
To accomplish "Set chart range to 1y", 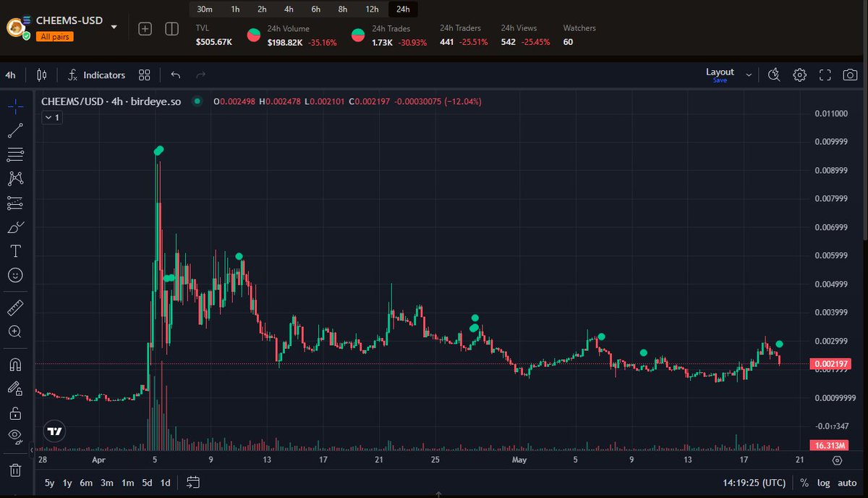I will (x=67, y=483).
